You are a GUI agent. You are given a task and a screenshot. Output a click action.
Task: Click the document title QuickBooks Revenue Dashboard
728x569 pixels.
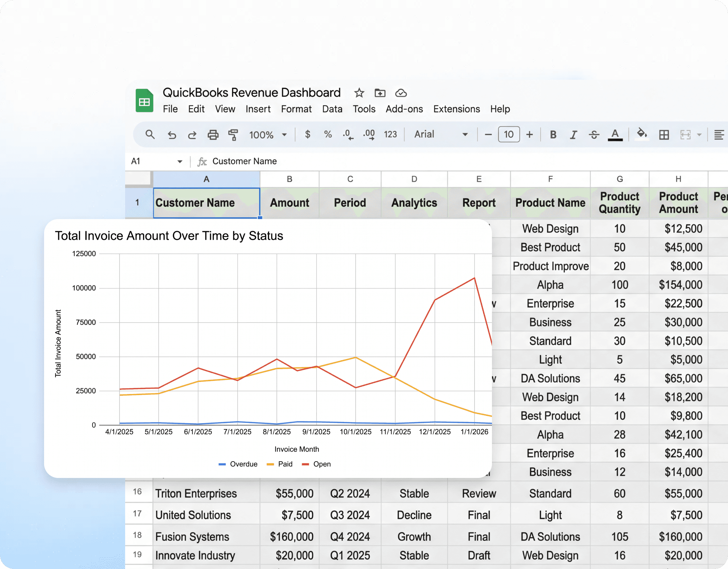(x=252, y=92)
